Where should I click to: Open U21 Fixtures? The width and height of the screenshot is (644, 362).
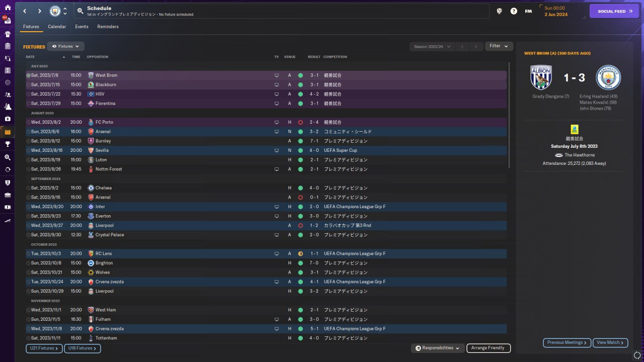44,348
